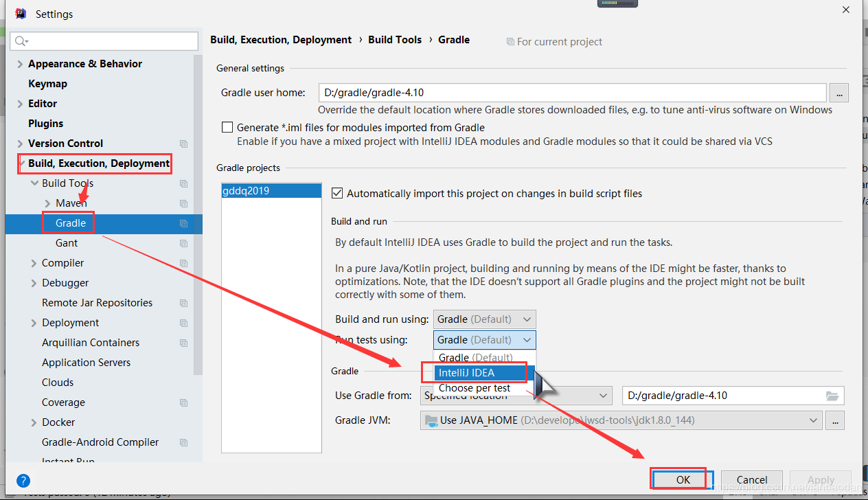Select Keymap in settings tree
Viewport: 868px width, 500px height.
pos(47,84)
